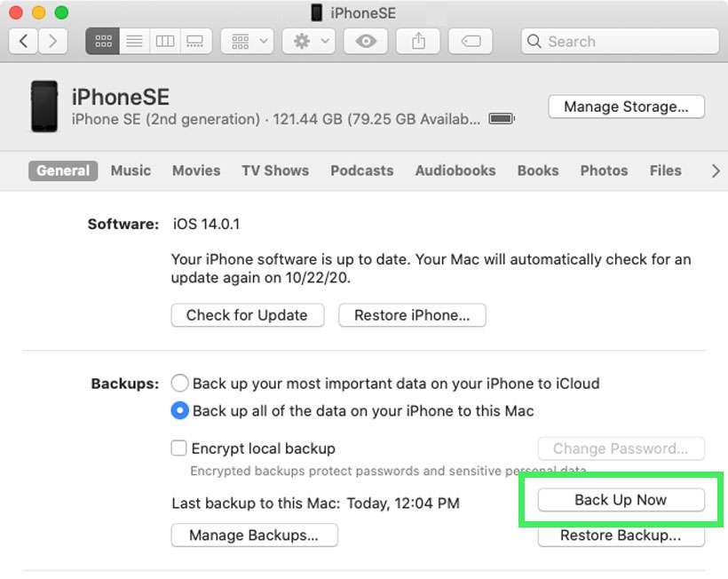728x579 pixels.
Task: Open the Photos tab
Action: (604, 171)
